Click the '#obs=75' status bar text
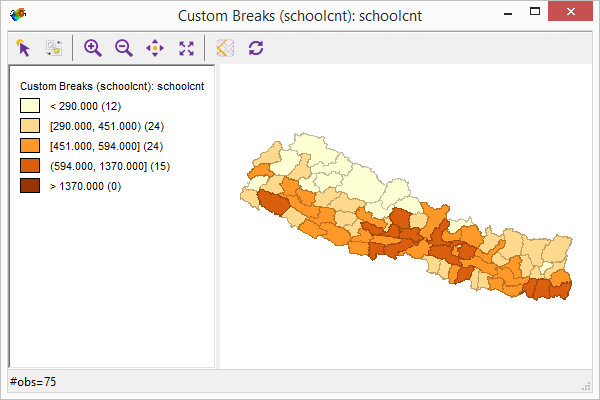The width and height of the screenshot is (600, 400). [x=33, y=382]
